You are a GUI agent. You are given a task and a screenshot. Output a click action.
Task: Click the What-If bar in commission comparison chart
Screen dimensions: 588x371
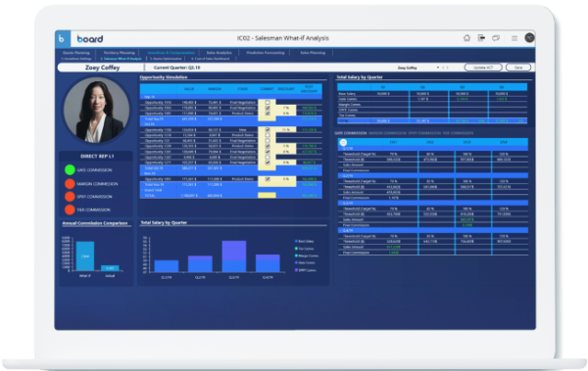85,255
